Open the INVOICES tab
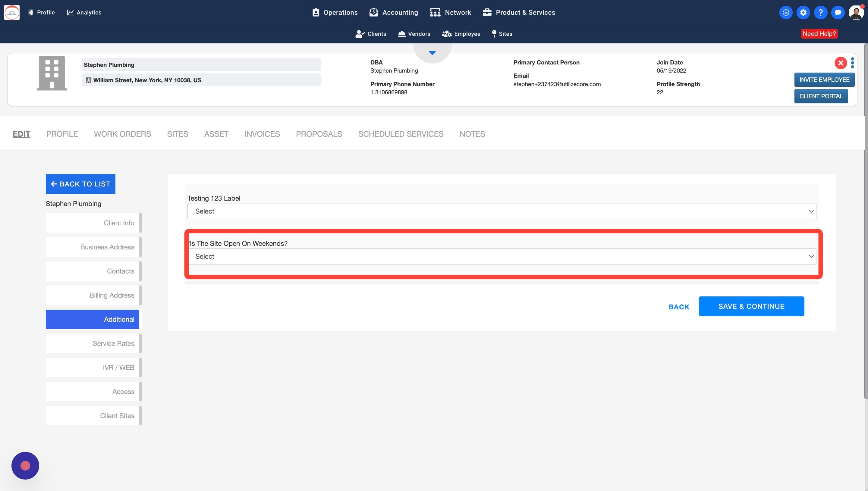This screenshot has width=868, height=491. coord(262,134)
